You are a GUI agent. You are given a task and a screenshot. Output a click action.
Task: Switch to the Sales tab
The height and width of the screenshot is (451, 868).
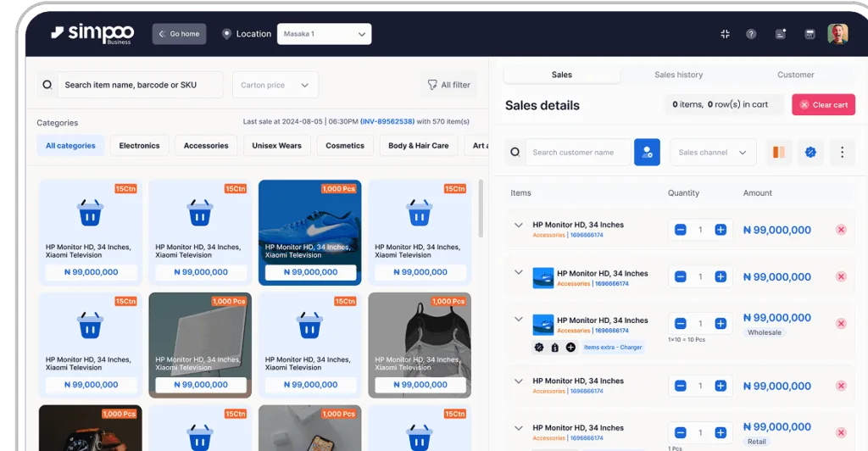click(561, 75)
